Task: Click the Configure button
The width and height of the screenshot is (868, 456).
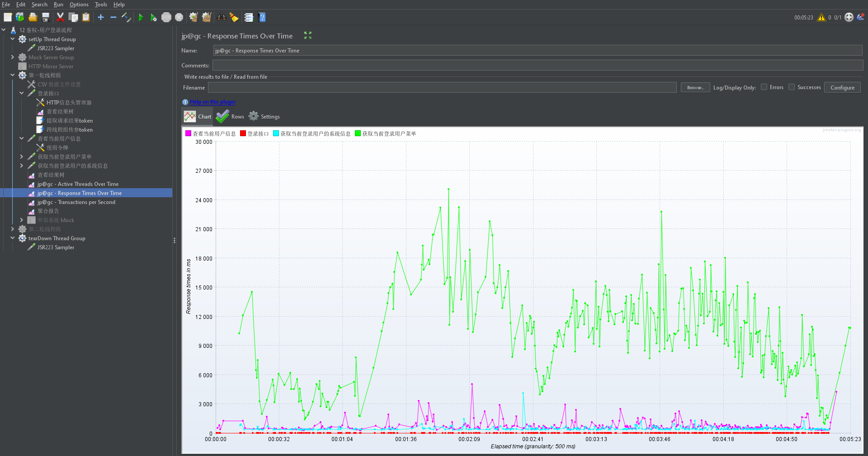Action: [842, 87]
